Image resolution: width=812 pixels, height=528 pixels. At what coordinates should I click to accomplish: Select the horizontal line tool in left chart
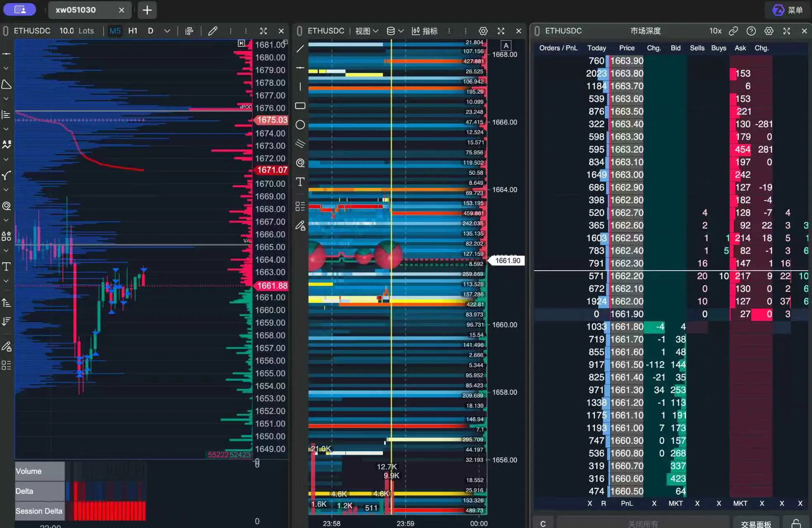tap(6, 54)
